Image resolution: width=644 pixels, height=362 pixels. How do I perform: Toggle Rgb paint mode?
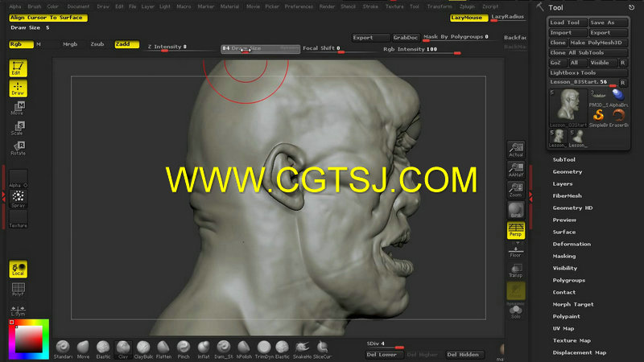tap(22, 44)
